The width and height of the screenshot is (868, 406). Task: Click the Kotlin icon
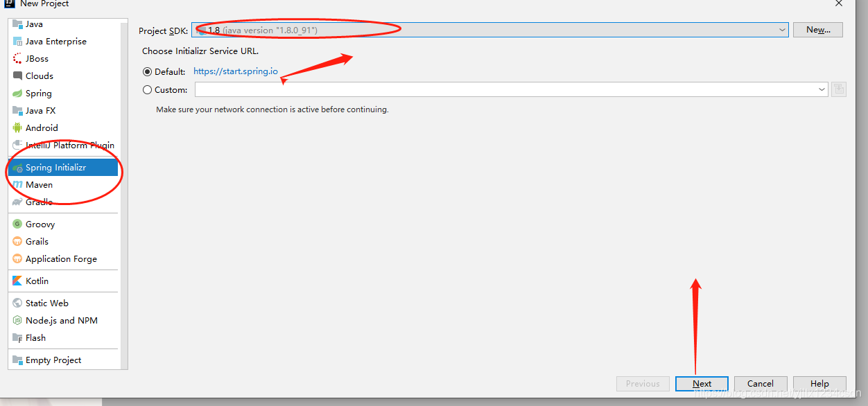point(18,281)
